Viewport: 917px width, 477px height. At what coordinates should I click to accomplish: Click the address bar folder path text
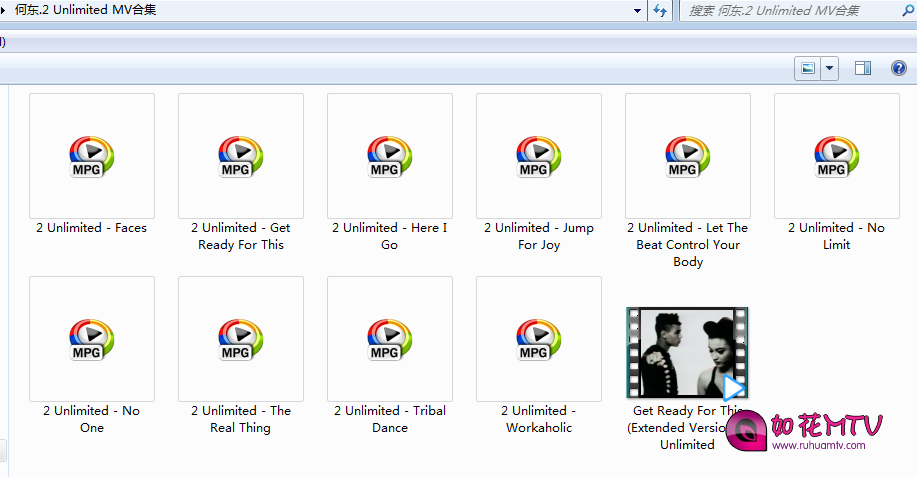tap(85, 10)
